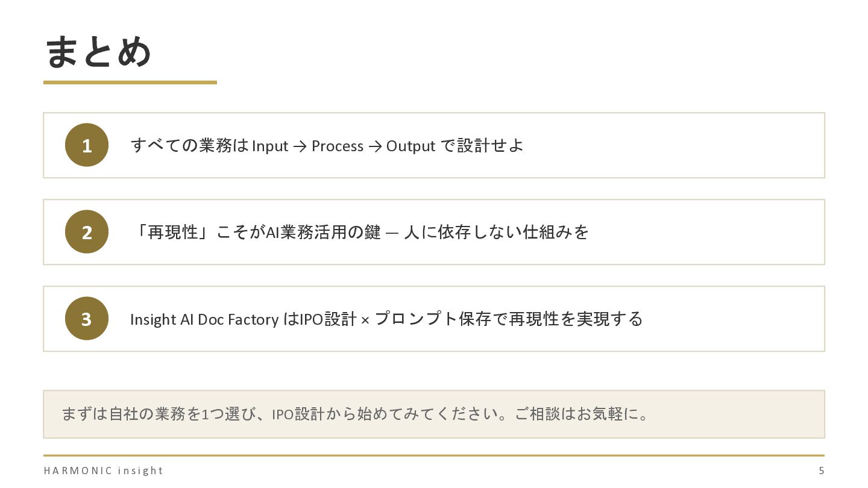Click the word Process in item one
Image resolution: width=868 pixels, height=488 pixels.
point(337,146)
